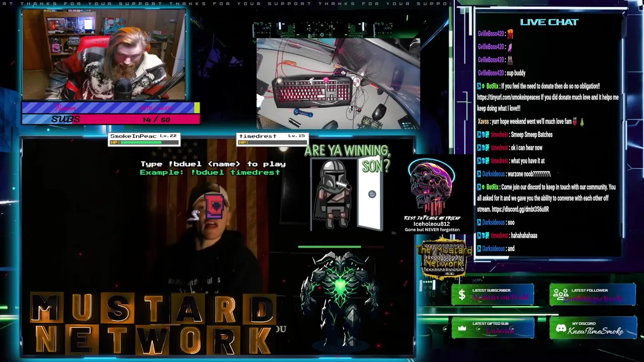
Task: Click the neon skull memorial icon
Action: pyautogui.click(x=431, y=187)
